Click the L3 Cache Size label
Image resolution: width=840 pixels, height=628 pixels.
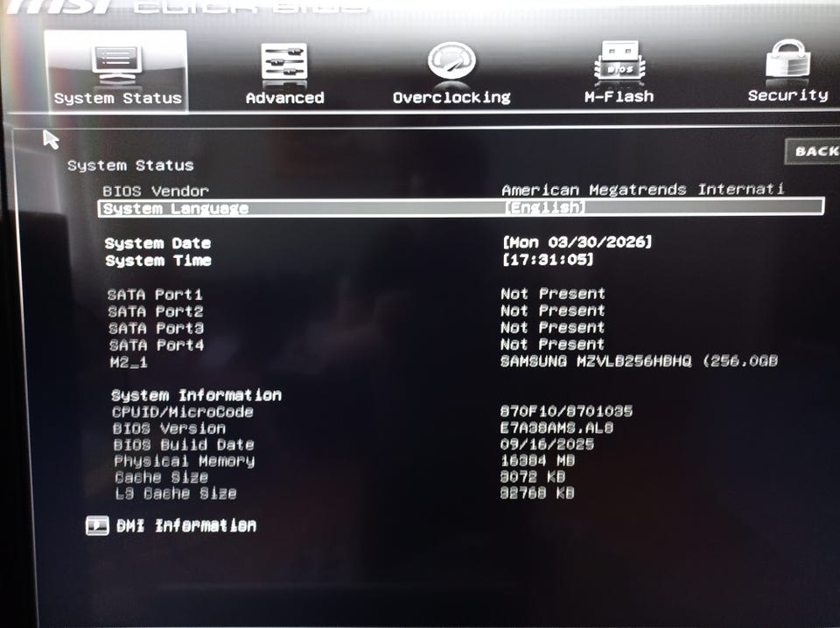coord(176,493)
